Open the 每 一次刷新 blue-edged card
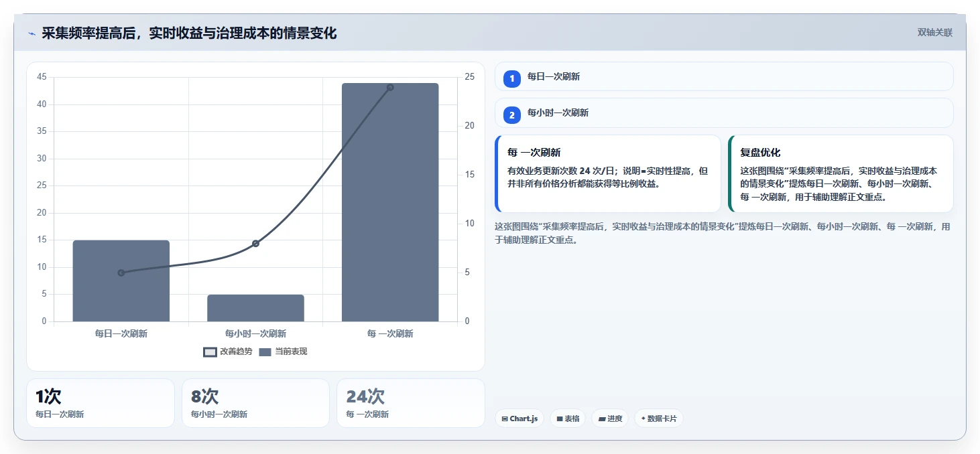The image size is (980, 454). tap(608, 174)
